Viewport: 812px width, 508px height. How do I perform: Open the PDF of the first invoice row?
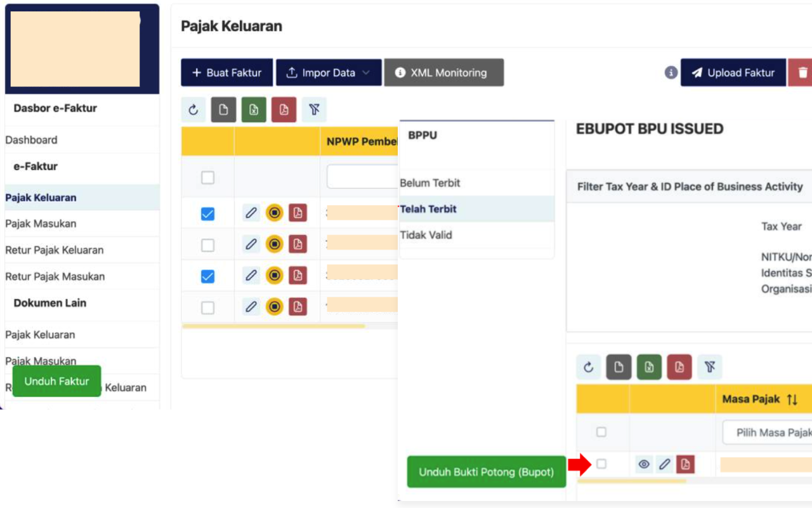298,213
